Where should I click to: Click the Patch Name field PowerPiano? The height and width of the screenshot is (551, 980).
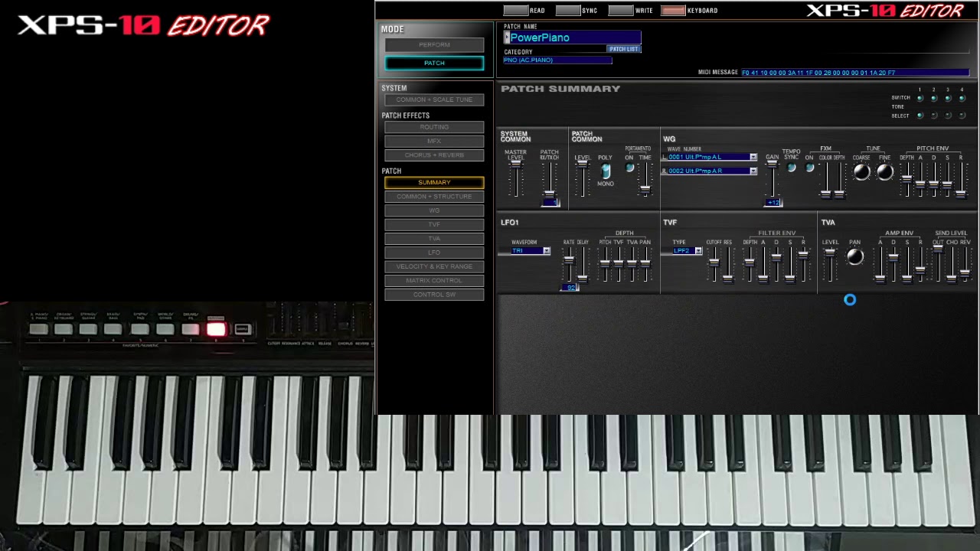[x=575, y=37]
